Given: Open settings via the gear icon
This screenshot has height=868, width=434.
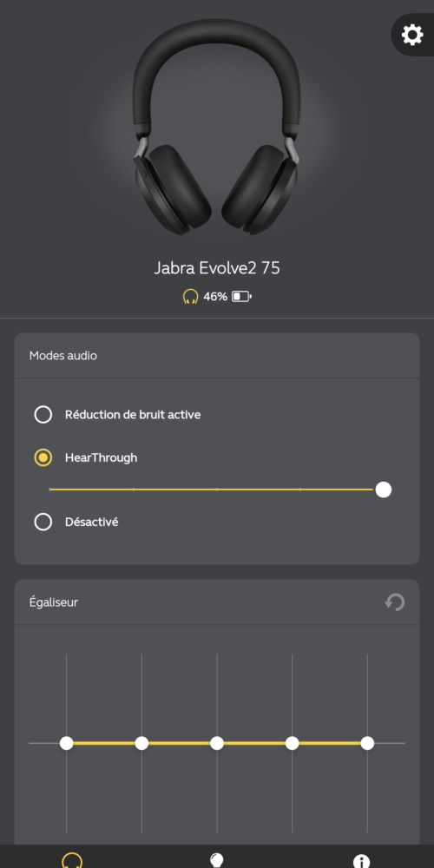Looking at the screenshot, I should coord(412,35).
